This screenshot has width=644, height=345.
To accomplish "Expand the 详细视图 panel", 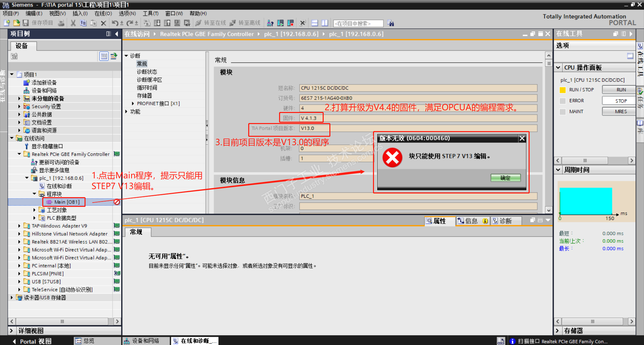I will point(12,331).
